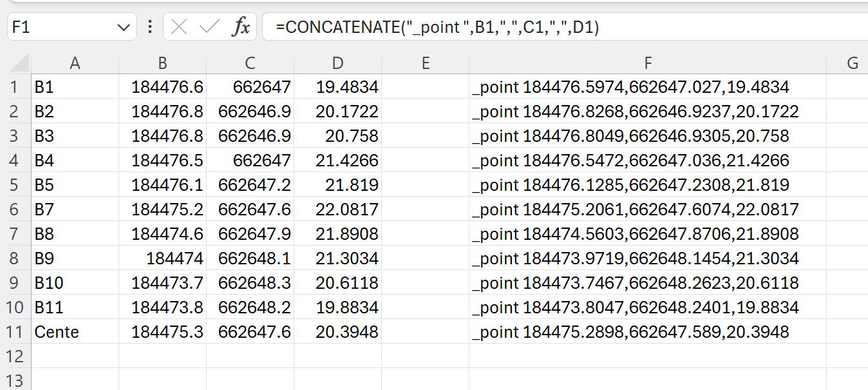Click the Select All triangle above row headers
Image resolution: width=868 pixels, height=390 pixels.
(x=19, y=63)
